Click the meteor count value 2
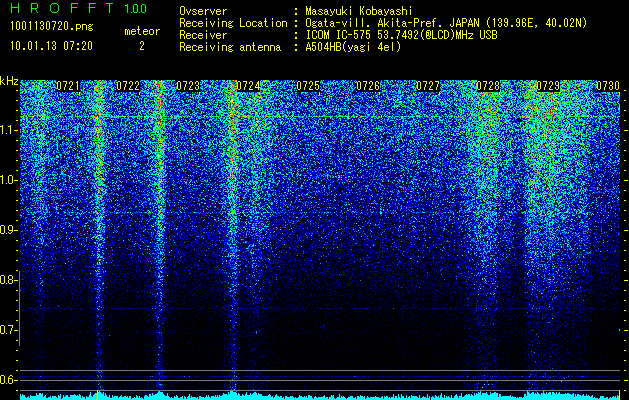The image size is (629, 400). [142, 46]
